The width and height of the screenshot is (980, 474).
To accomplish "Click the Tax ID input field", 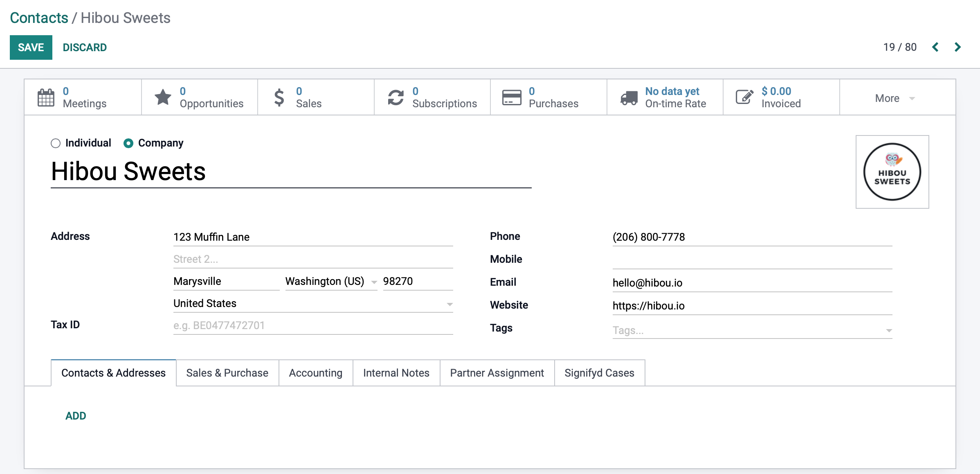I will [312, 325].
